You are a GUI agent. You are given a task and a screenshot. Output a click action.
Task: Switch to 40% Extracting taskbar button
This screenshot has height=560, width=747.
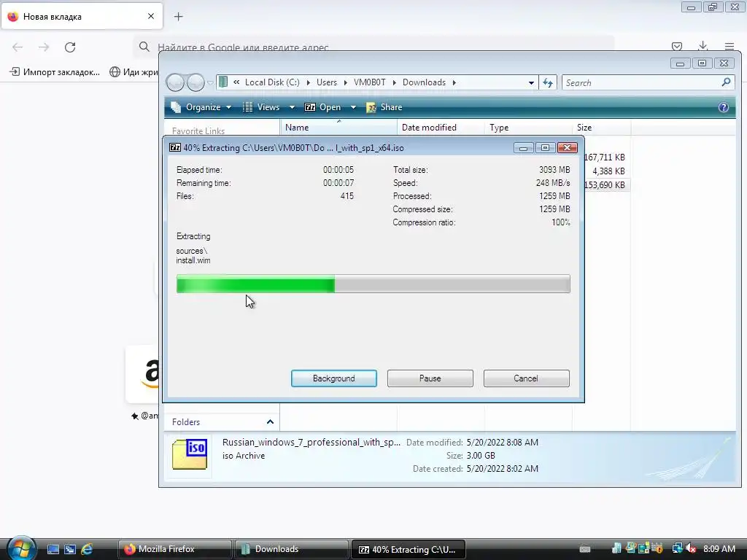coord(409,549)
